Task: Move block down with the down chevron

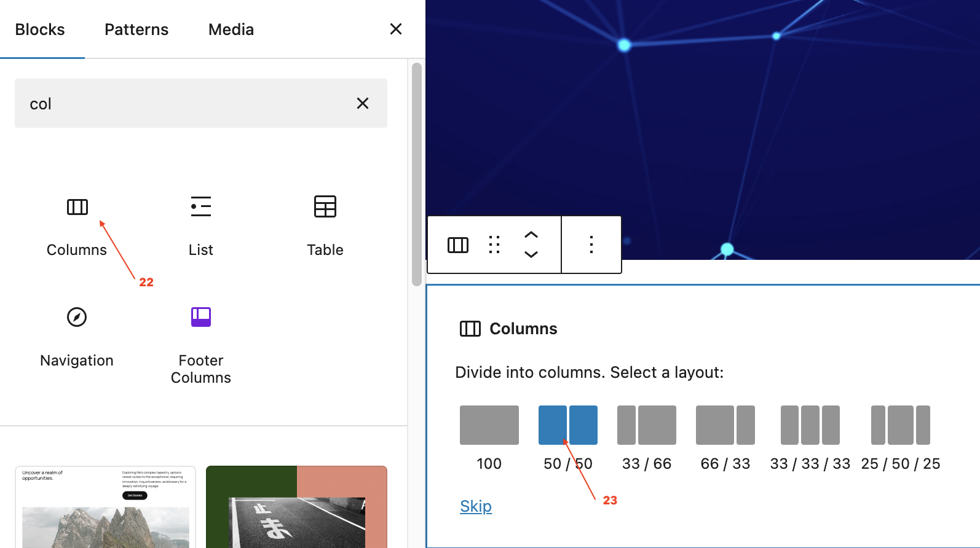Action: 531,254
